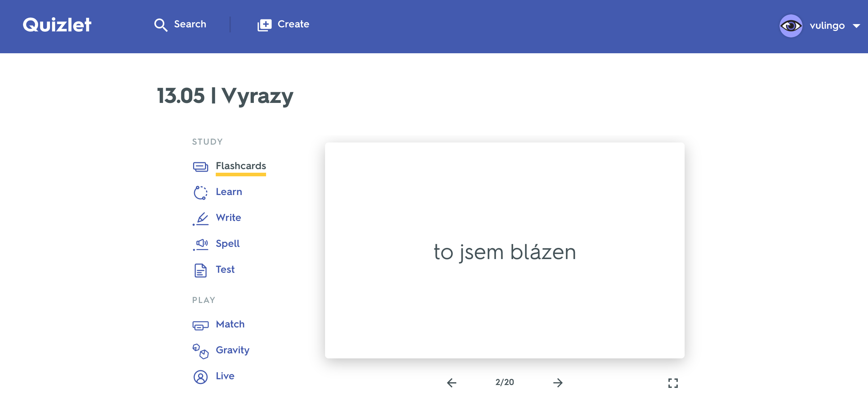The width and height of the screenshot is (868, 403).
Task: Start the Match game
Action: (x=230, y=324)
